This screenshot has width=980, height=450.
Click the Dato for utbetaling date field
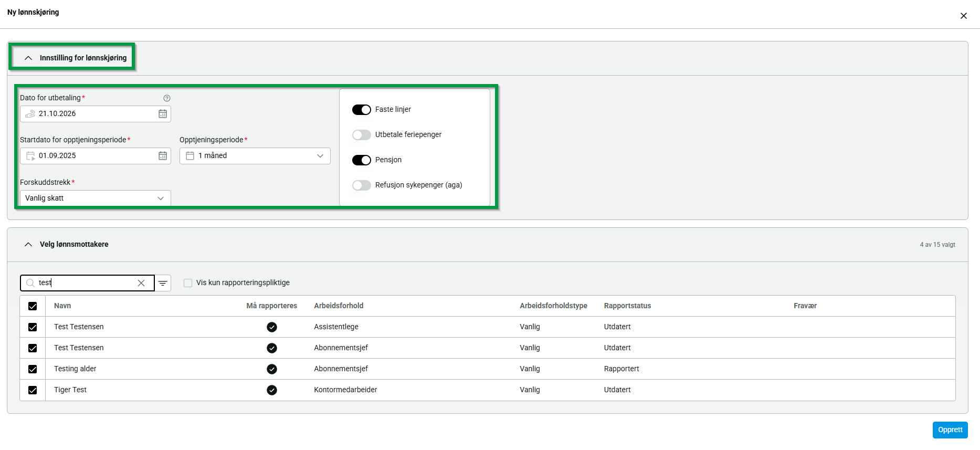click(96, 114)
